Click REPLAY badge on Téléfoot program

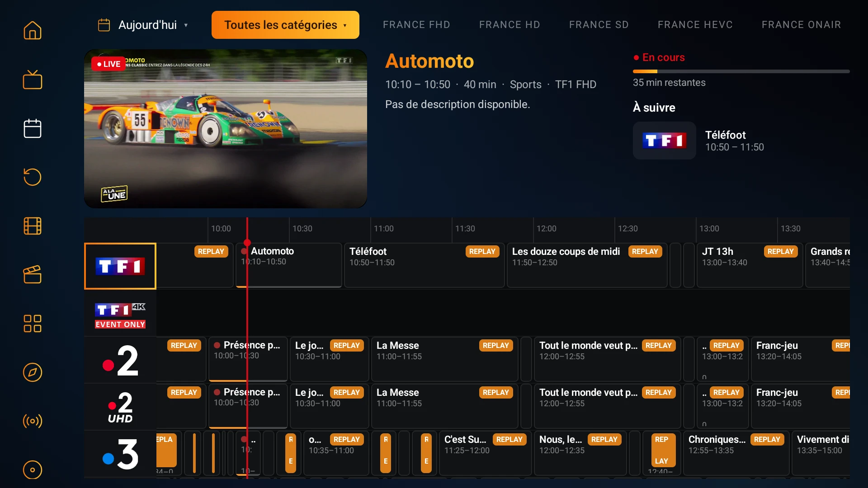482,252
